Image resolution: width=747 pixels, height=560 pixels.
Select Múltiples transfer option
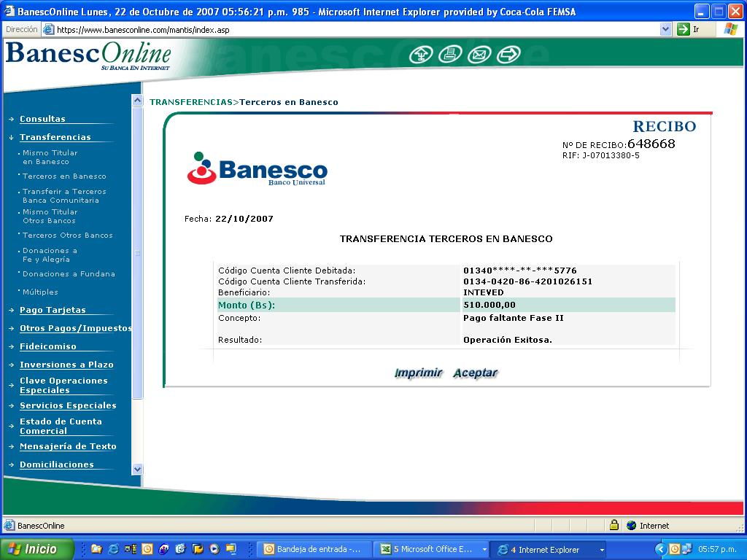[x=40, y=292]
